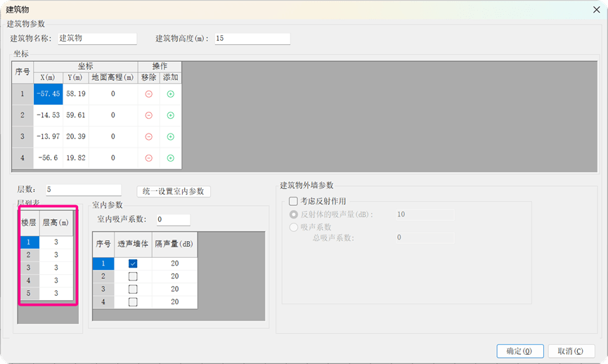Select coordinate row header 2
The height and width of the screenshot is (364, 608).
coord(22,115)
